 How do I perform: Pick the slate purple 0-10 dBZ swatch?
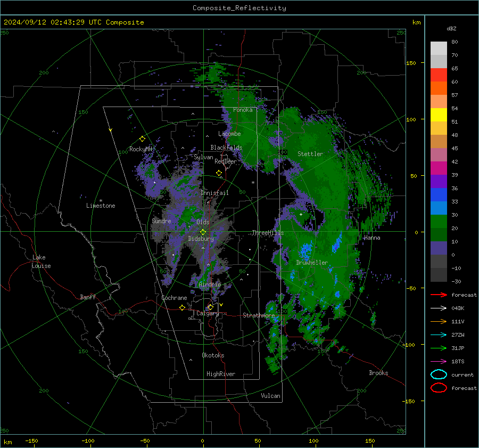pyautogui.click(x=439, y=248)
